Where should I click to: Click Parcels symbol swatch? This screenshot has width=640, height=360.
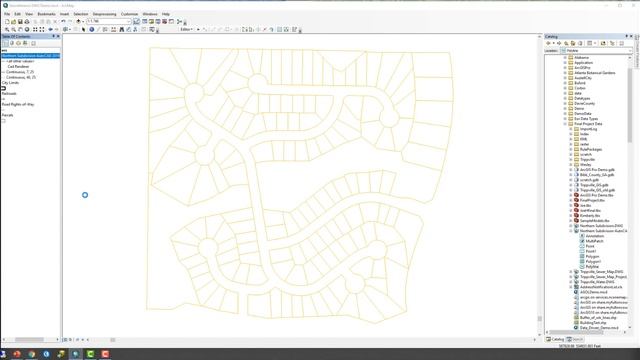click(x=4, y=121)
